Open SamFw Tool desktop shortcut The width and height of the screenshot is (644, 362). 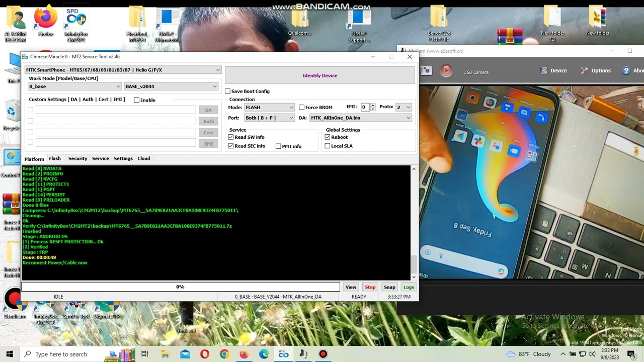point(76,309)
